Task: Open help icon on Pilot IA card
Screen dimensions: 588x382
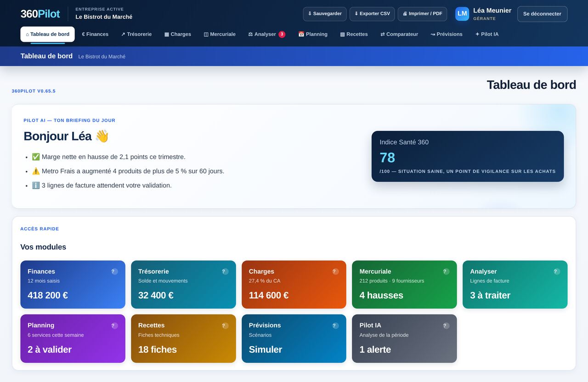Action: click(446, 326)
